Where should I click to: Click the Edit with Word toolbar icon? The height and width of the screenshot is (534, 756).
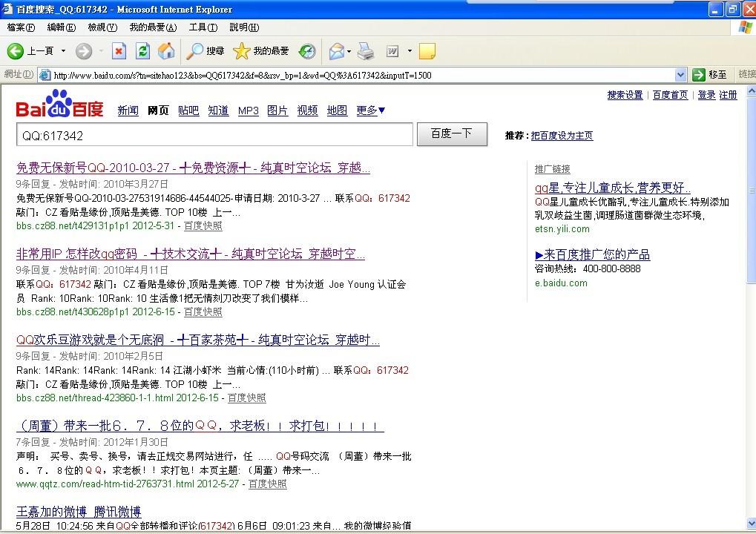392,51
